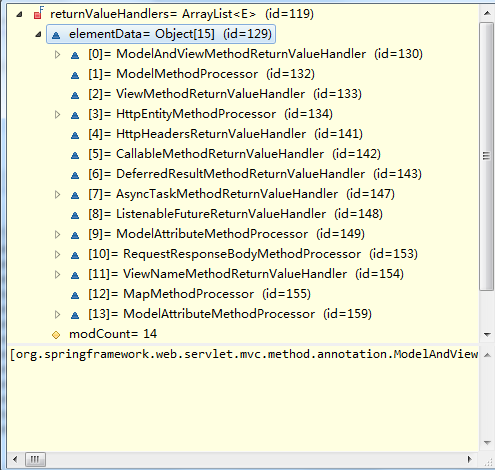Click the horizontal scrollbar right arrow
Viewport: 495px width, 470px height.
[x=470, y=460]
